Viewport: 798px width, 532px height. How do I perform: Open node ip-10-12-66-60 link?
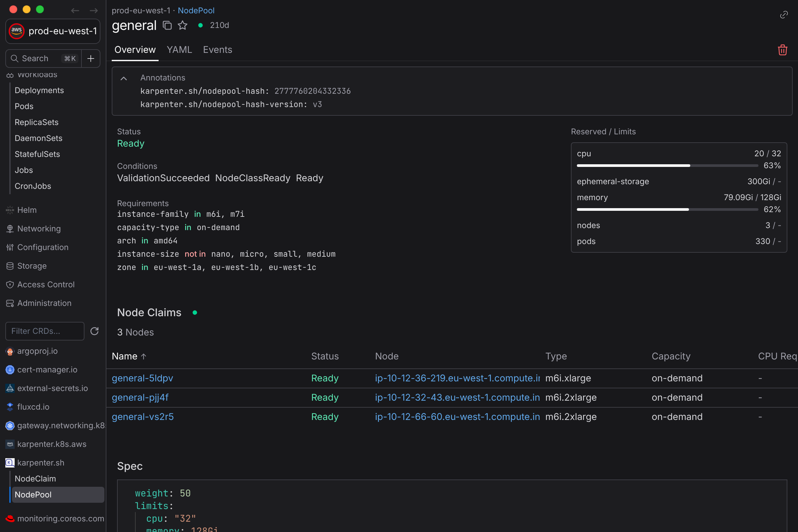click(x=458, y=417)
